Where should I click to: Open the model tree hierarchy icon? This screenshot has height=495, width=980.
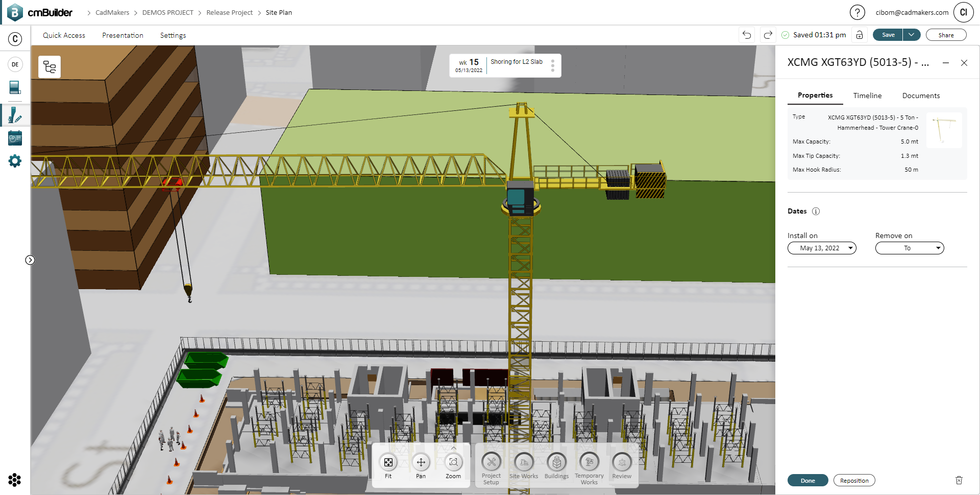coord(50,67)
